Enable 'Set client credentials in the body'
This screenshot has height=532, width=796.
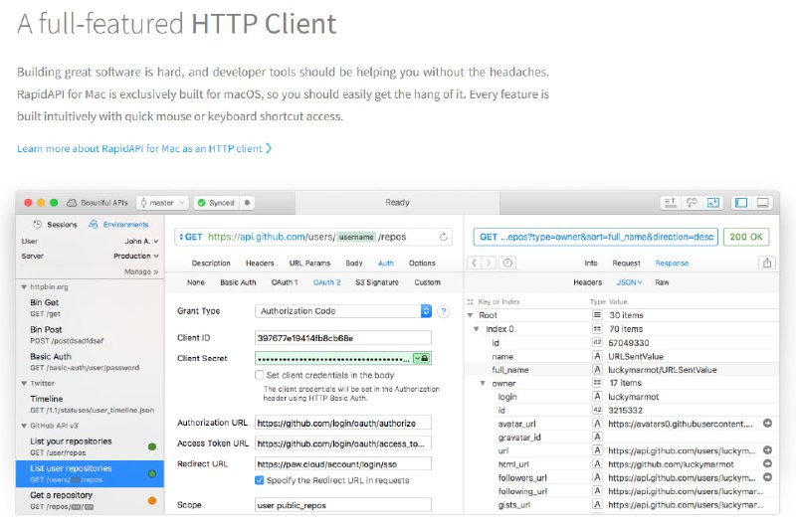click(x=260, y=375)
